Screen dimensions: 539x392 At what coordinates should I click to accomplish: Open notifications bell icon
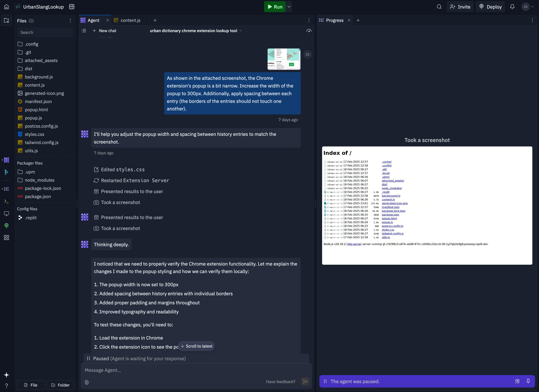512,7
